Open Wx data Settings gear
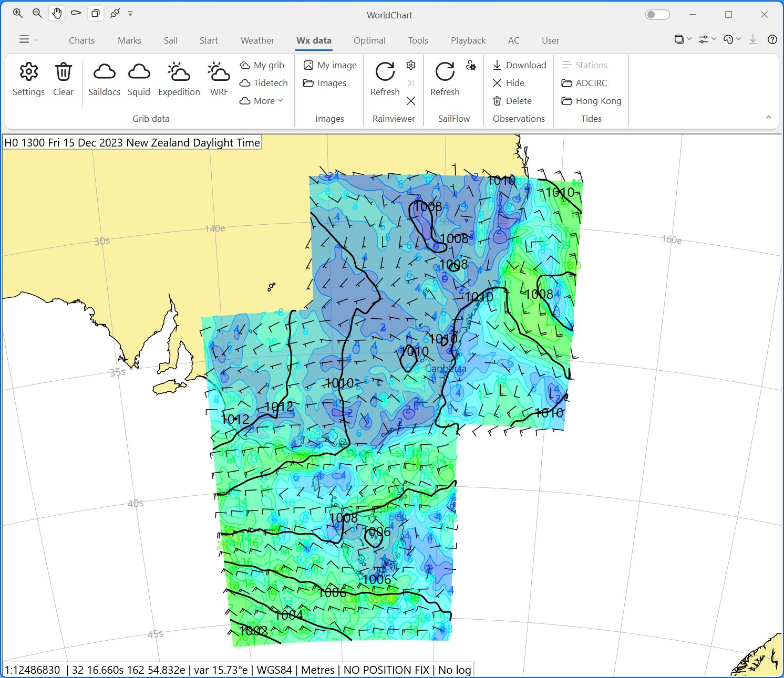The width and height of the screenshot is (784, 678). pos(28,79)
